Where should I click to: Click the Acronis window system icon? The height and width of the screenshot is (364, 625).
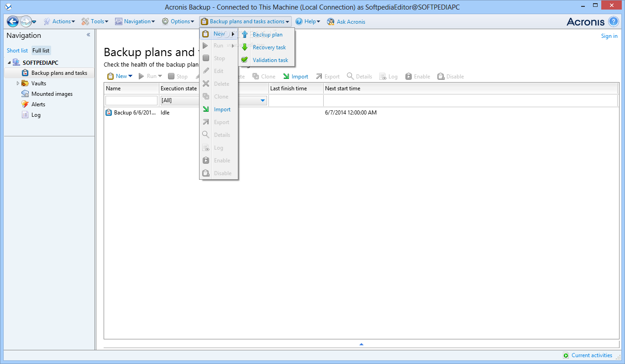7,7
